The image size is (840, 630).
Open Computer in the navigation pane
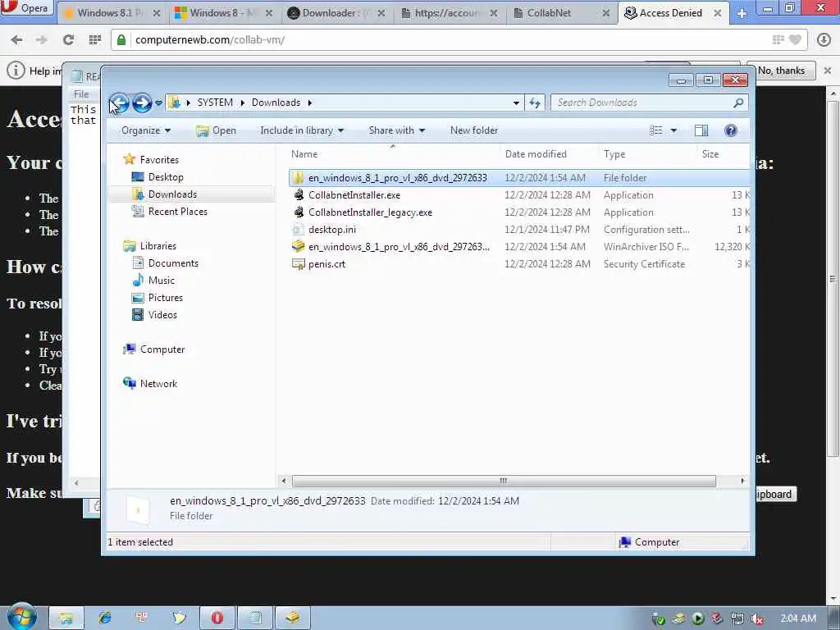click(x=162, y=349)
